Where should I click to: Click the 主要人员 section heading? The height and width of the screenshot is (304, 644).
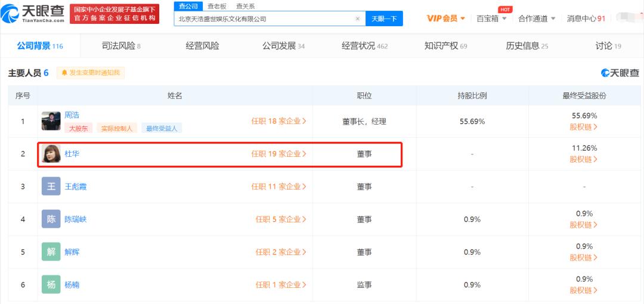click(29, 73)
